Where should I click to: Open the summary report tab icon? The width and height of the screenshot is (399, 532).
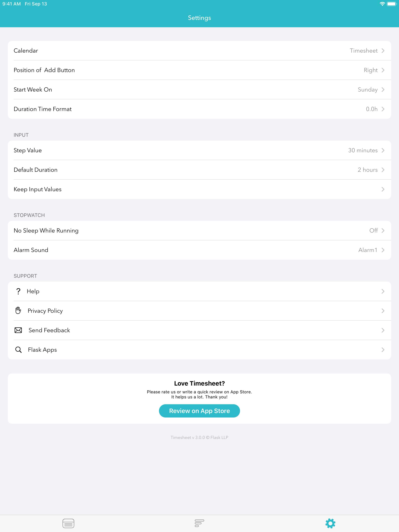(199, 523)
